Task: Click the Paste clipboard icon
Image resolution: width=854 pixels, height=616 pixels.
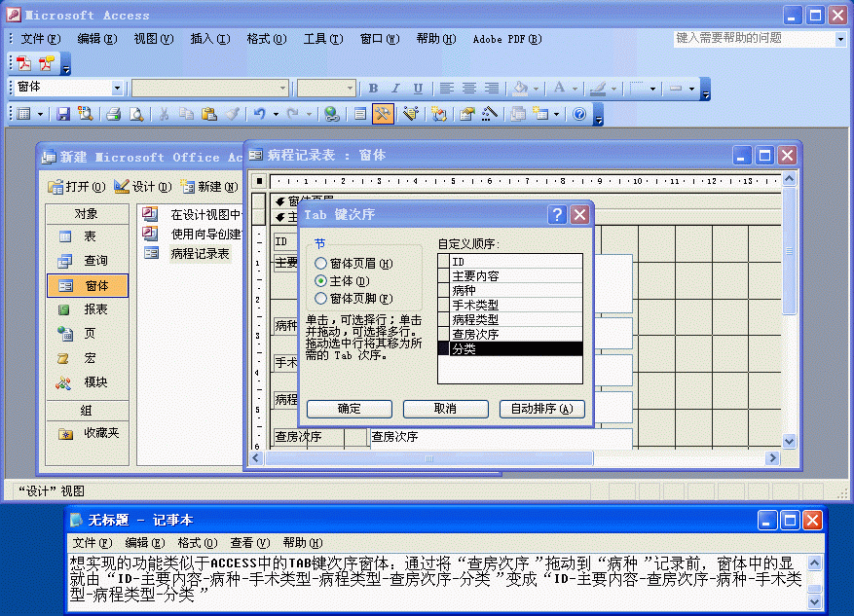Action: click(209, 114)
